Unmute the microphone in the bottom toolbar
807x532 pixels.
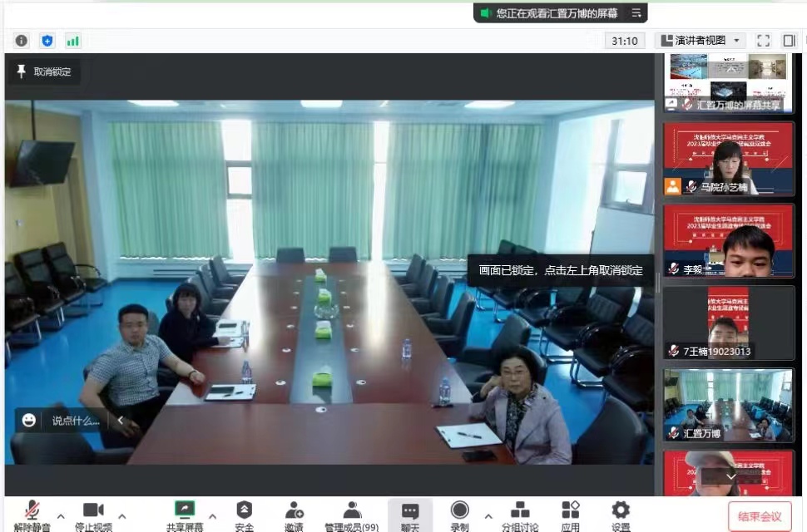(x=32, y=513)
